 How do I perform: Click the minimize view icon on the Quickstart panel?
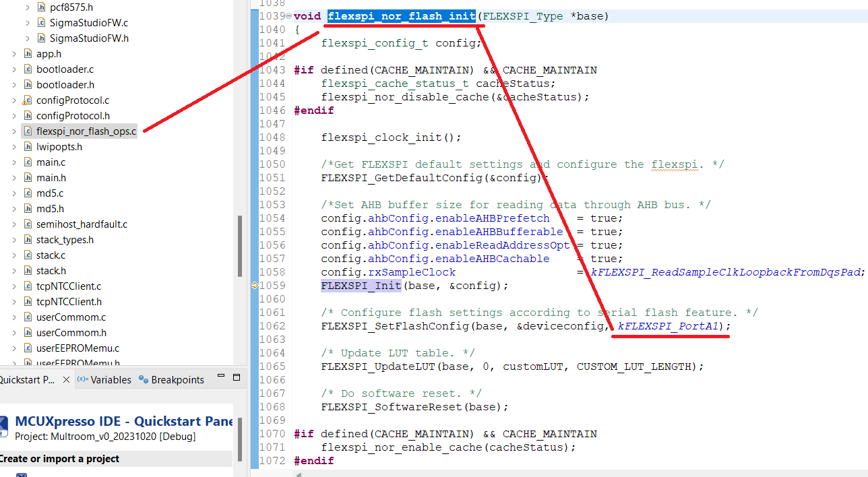(220, 377)
